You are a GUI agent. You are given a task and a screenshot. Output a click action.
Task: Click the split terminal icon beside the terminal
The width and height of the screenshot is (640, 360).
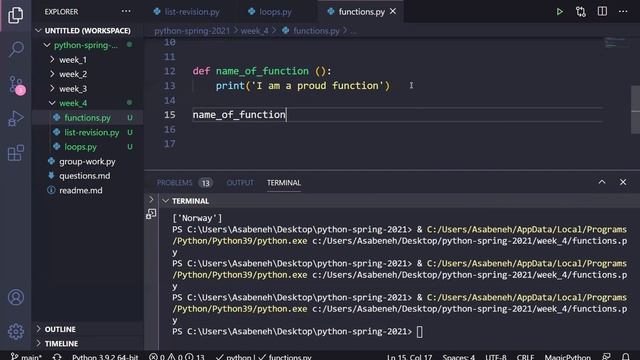[x=151, y=214]
